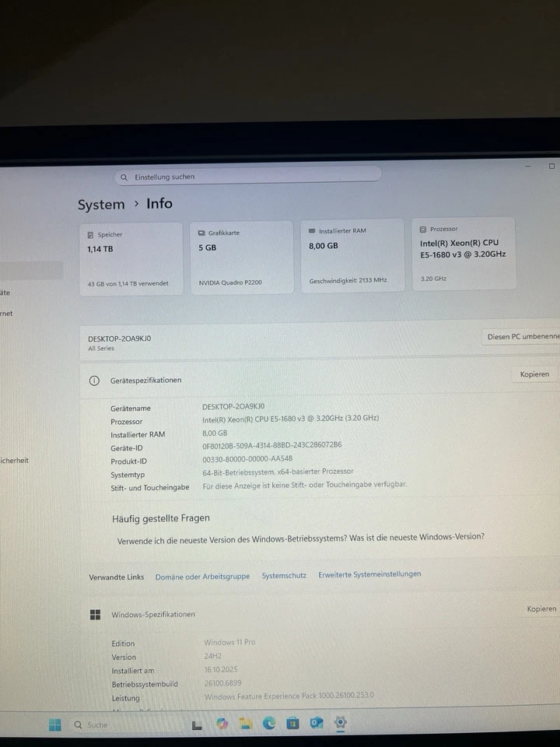Screen dimensions: 560x747
Task: Focus the Einstellung suchen search field
Action: pos(248,176)
